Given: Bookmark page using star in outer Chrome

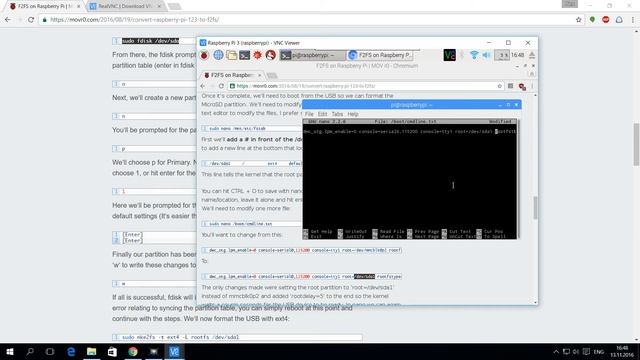Looking at the screenshot, I should pyautogui.click(x=578, y=20).
